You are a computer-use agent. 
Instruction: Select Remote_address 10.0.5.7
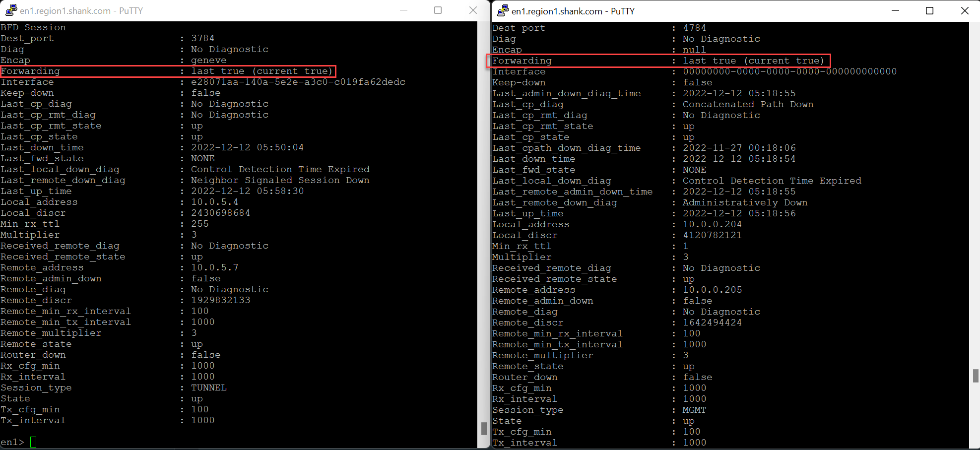[215, 267]
